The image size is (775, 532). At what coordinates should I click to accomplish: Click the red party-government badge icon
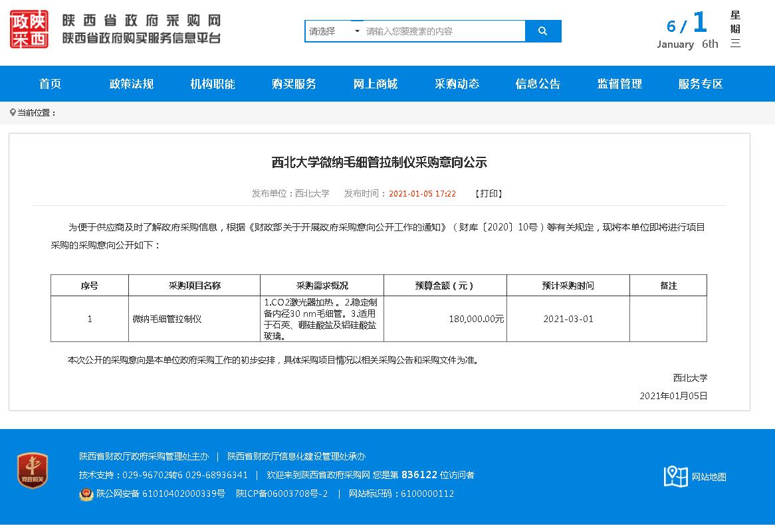(x=33, y=471)
